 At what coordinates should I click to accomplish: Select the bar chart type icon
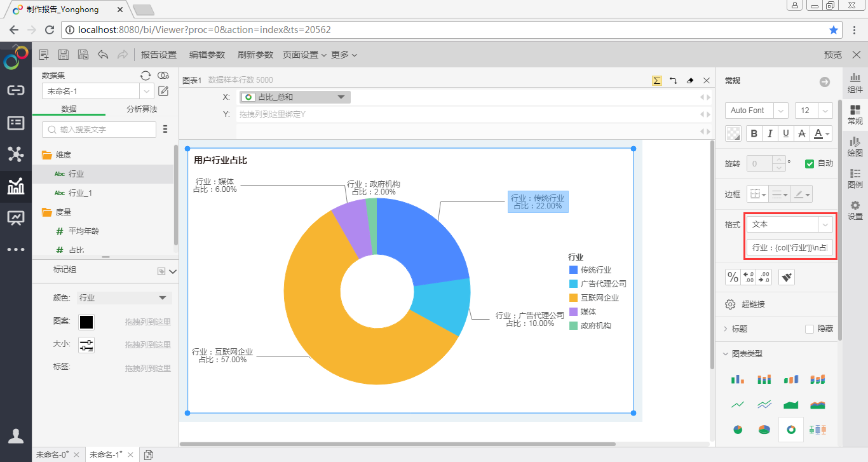click(738, 379)
